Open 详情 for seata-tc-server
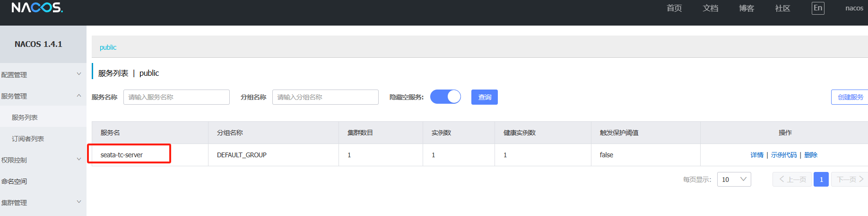 coord(756,155)
